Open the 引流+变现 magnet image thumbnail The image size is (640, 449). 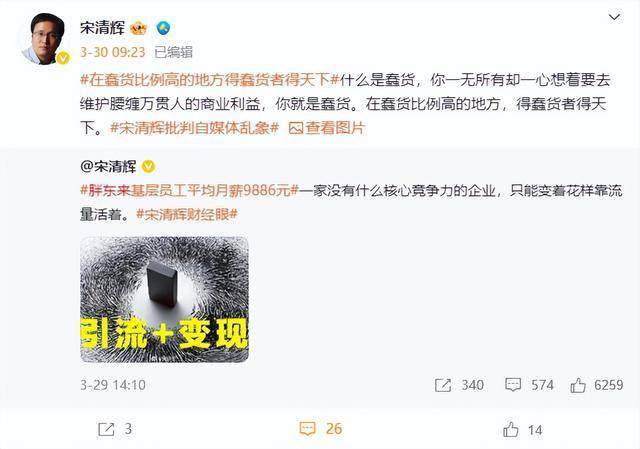164,299
